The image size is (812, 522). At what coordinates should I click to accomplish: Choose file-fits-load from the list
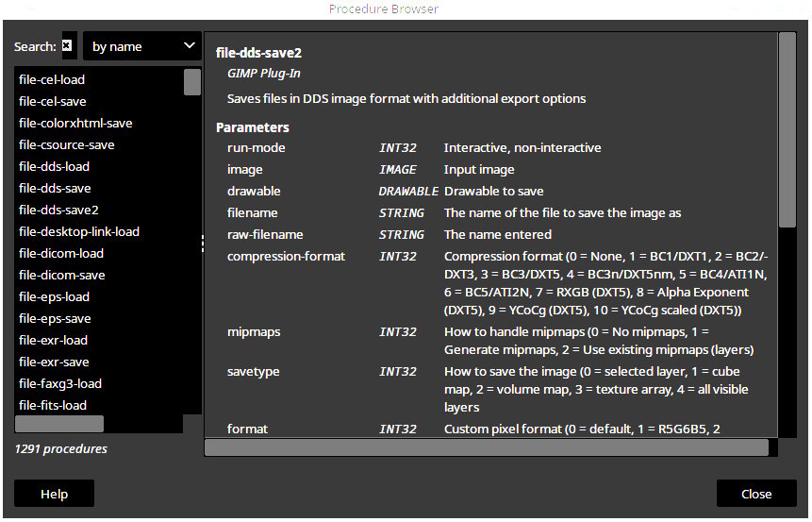pyautogui.click(x=53, y=405)
